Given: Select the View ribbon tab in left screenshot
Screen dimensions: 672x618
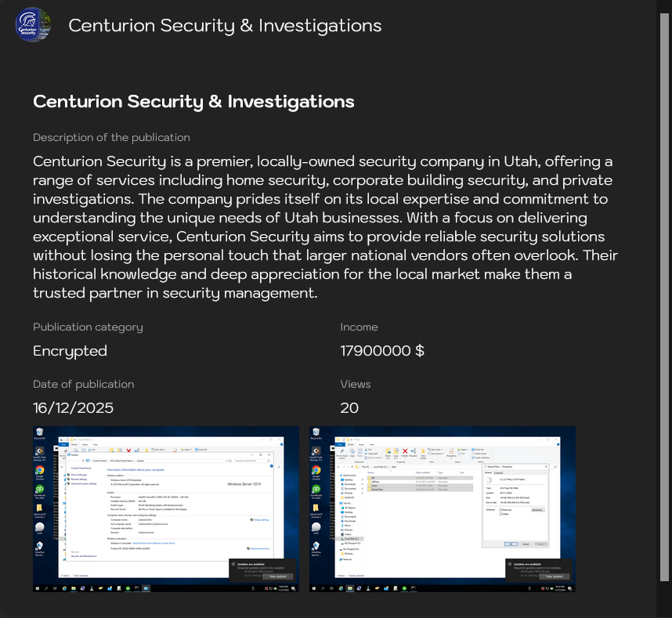Looking at the screenshot, I should coord(97,444).
